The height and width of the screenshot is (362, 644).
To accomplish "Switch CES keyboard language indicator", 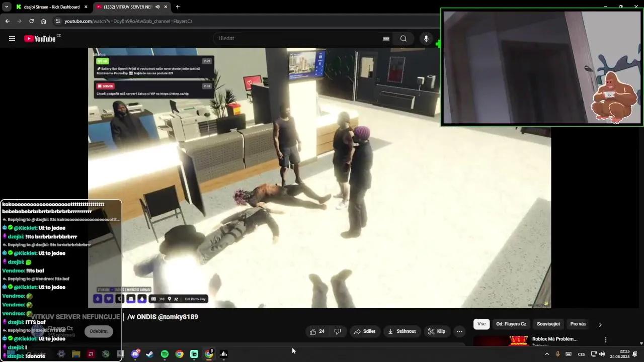I will pyautogui.click(x=581, y=354).
